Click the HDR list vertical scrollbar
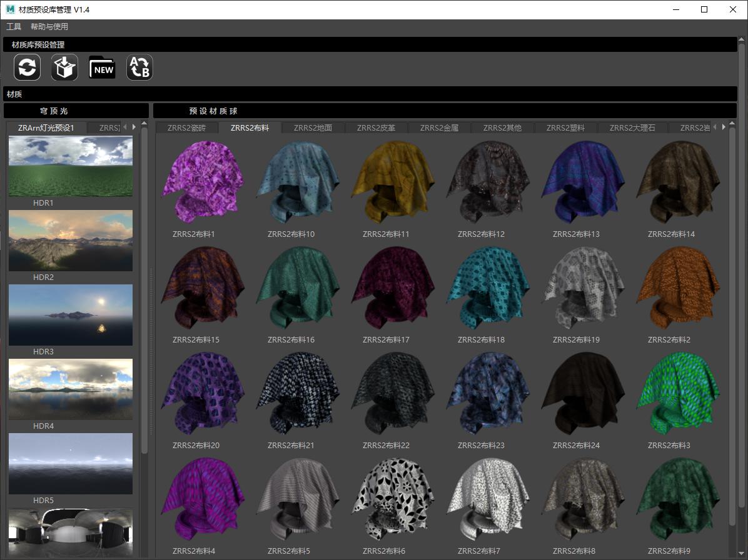This screenshot has height=560, width=748. tap(144, 287)
